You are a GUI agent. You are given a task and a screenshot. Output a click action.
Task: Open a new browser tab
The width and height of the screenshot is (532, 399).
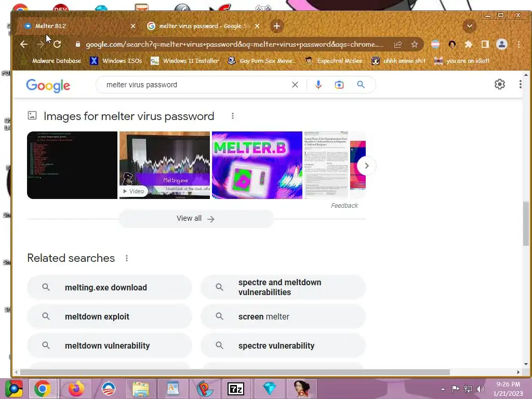click(277, 26)
